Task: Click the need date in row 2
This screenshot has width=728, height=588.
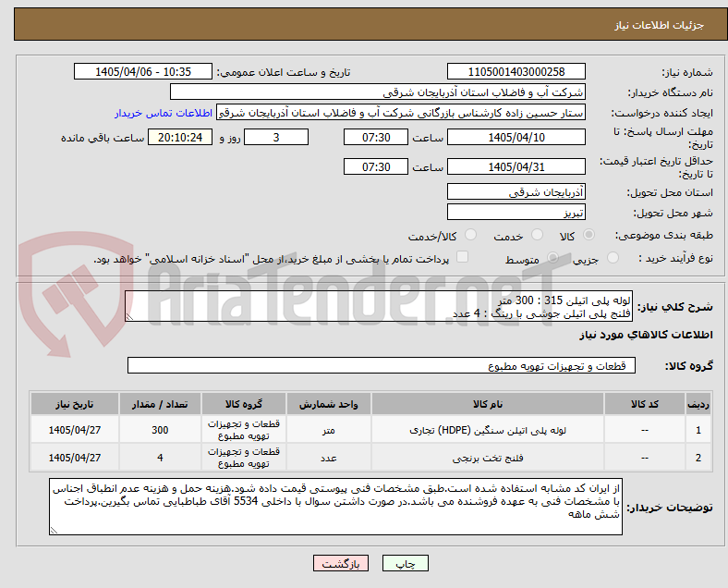Action: coord(74,458)
